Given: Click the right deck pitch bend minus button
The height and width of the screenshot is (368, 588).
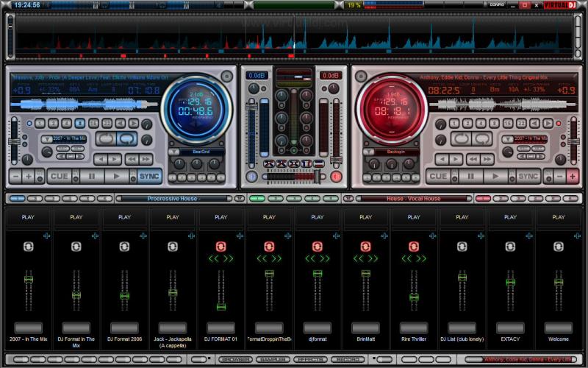Looking at the screenshot, I should click(560, 176).
